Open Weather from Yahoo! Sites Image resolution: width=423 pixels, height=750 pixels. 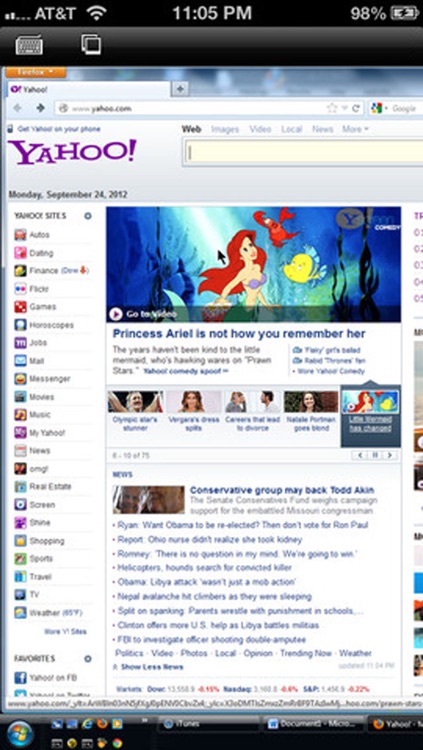tap(44, 613)
